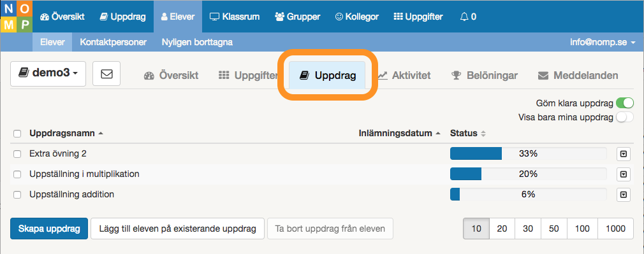This screenshot has height=254, width=644.
Task: Open the Meddelanden tab
Action: pyautogui.click(x=578, y=76)
